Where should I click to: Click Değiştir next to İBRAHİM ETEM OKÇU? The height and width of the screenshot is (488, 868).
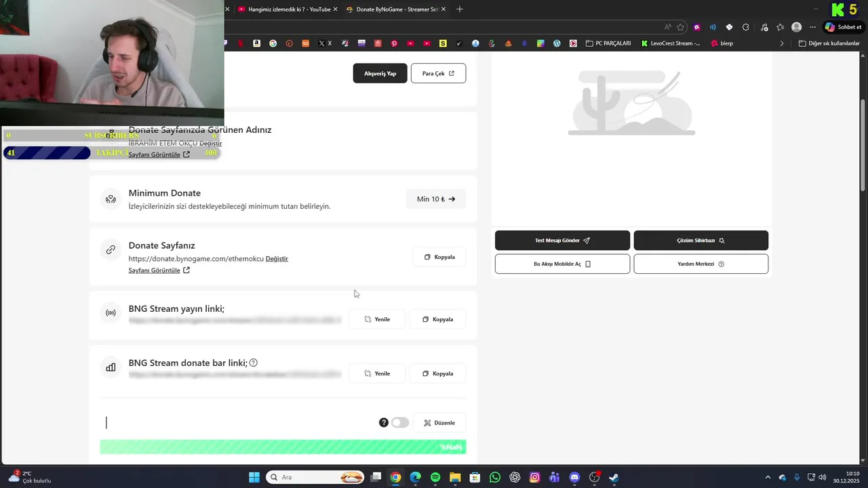point(211,144)
